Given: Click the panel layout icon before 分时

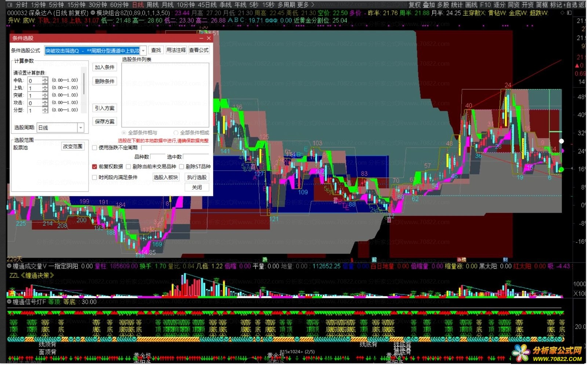Looking at the screenshot, I should [x=10, y=5].
